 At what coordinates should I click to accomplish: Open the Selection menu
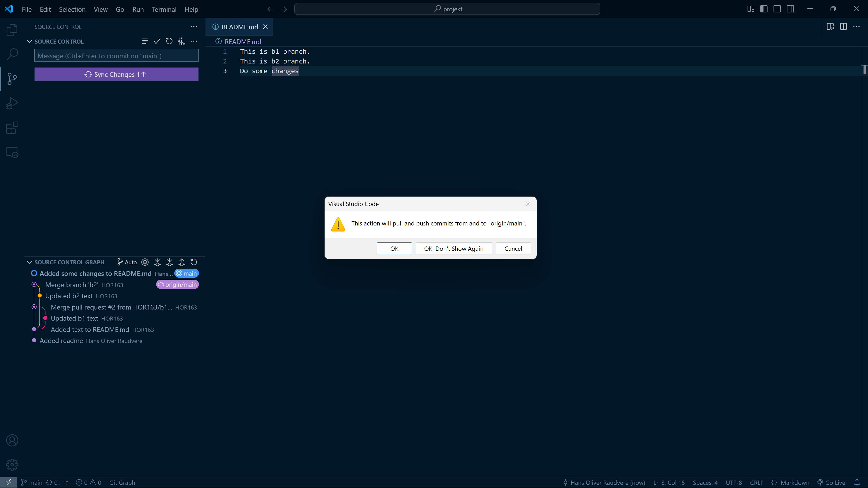(x=72, y=9)
